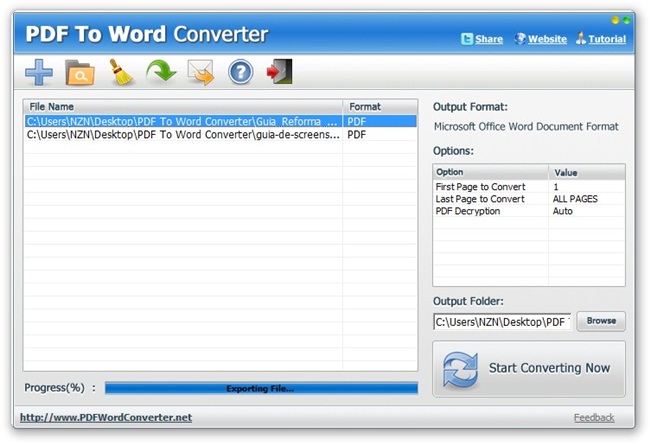Open the Share link
The image size is (650, 445).
489,39
